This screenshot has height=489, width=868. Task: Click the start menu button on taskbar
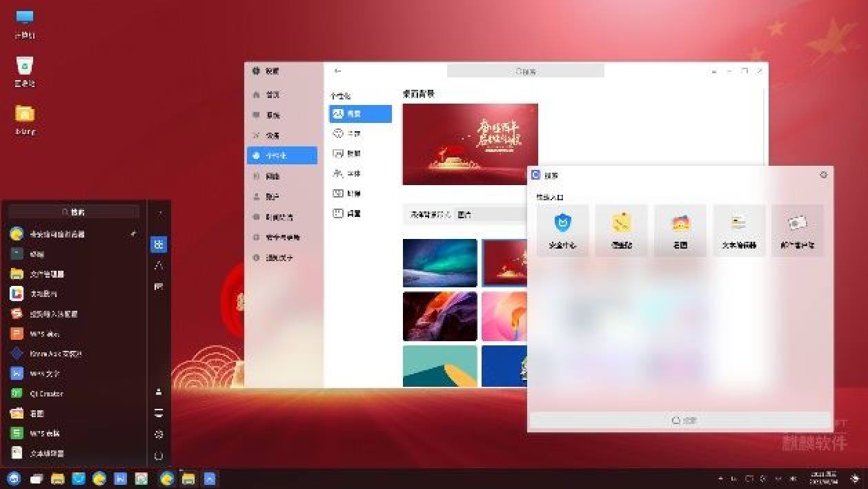point(14,479)
